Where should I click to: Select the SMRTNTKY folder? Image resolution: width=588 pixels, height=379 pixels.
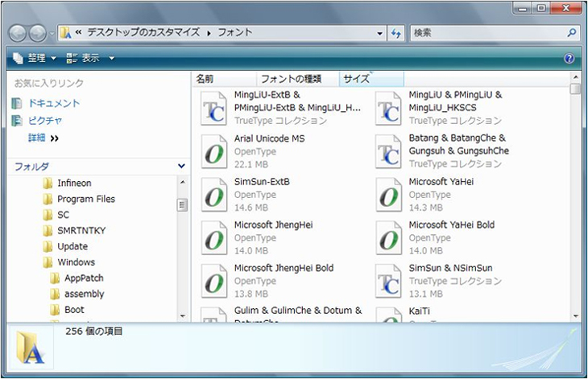pyautogui.click(x=81, y=230)
